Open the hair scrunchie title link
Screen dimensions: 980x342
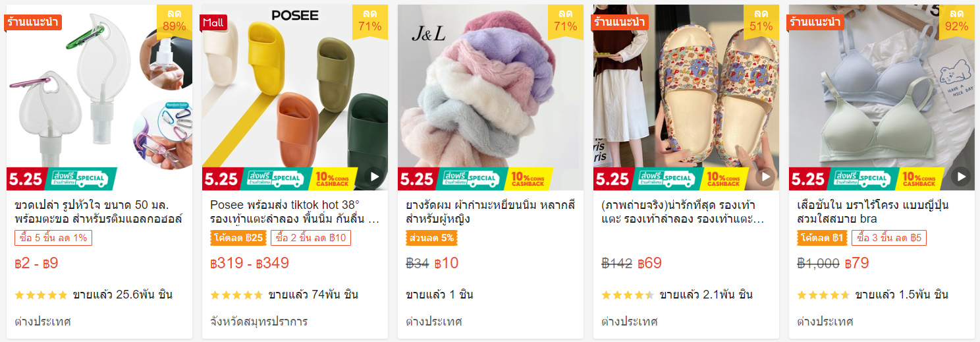[x=491, y=212]
